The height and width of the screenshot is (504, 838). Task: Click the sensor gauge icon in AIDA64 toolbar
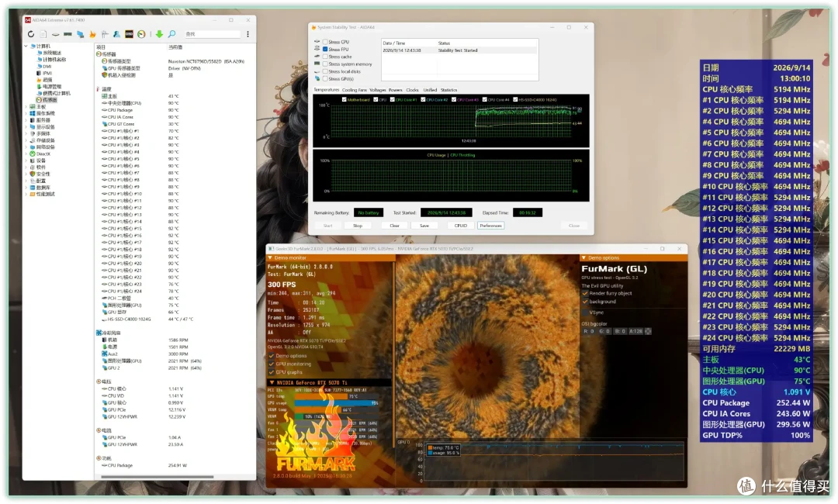tap(142, 34)
